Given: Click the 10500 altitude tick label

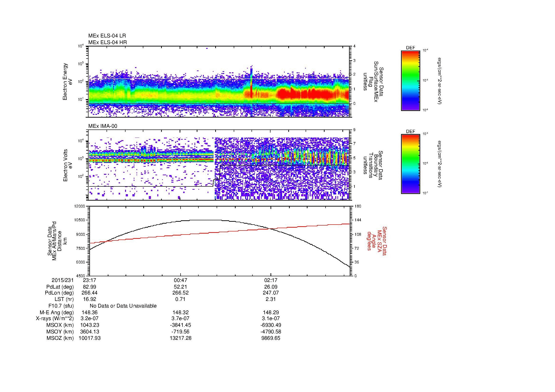Looking at the screenshot, I should coord(80,220).
